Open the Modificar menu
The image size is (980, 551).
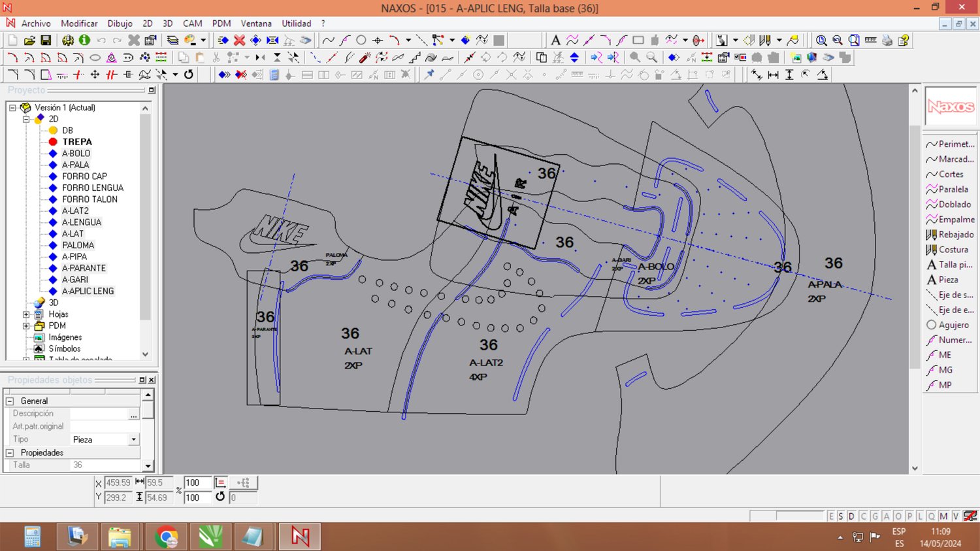(79, 24)
